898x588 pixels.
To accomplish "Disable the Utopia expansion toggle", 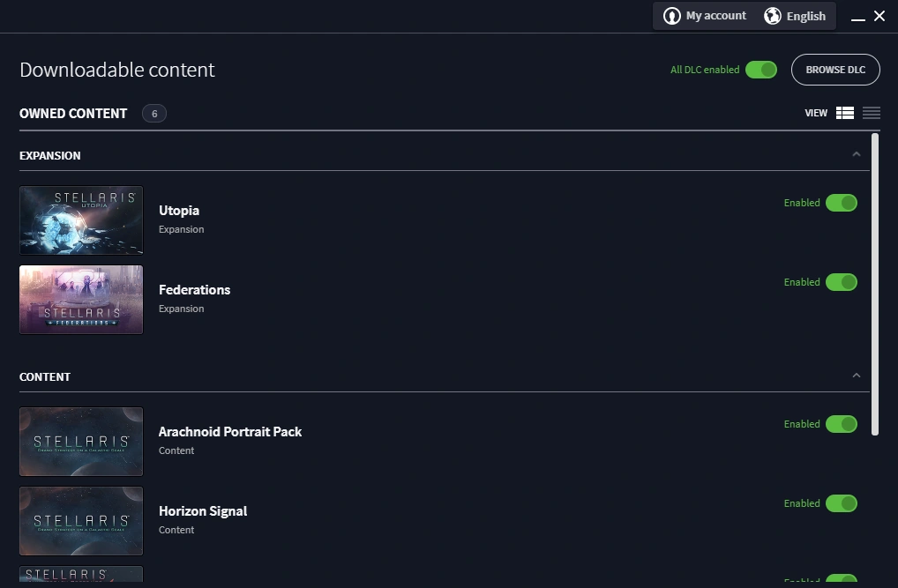I will (841, 203).
